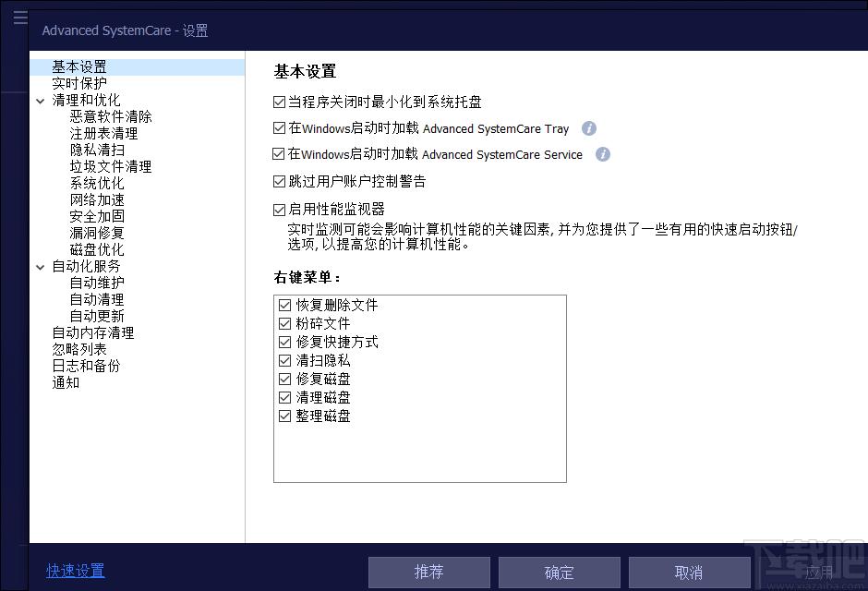The height and width of the screenshot is (591, 868).
Task: Select 网络加速 in the tree
Action: pyautogui.click(x=97, y=199)
